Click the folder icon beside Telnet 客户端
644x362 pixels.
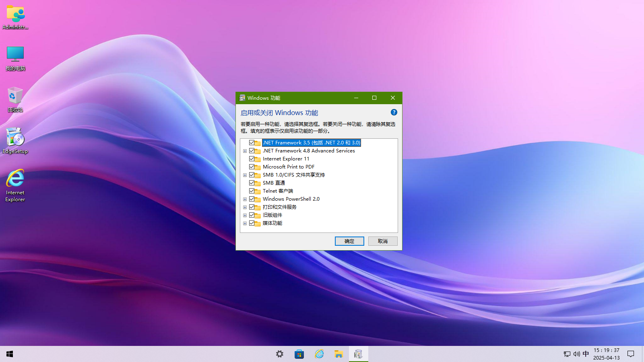[x=258, y=191]
